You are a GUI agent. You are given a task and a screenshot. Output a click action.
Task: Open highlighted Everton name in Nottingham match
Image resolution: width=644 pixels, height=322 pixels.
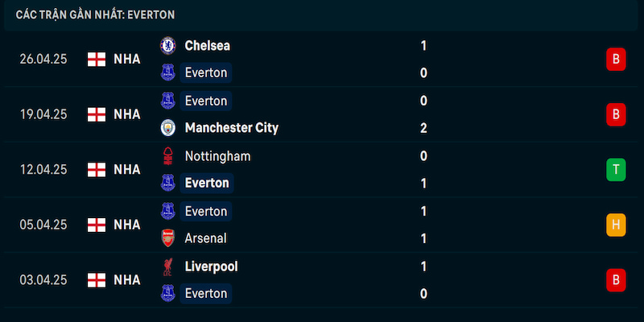coord(207,184)
